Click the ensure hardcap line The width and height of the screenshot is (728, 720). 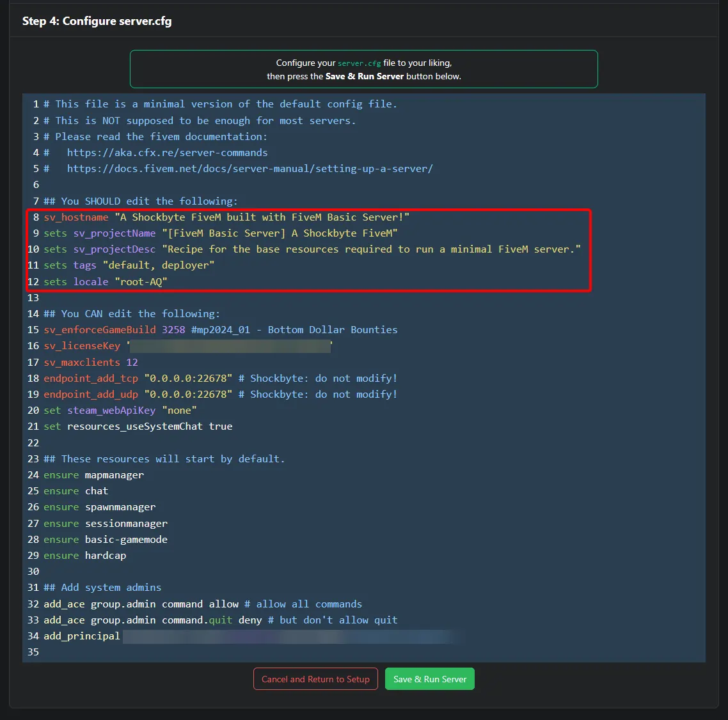(85, 555)
